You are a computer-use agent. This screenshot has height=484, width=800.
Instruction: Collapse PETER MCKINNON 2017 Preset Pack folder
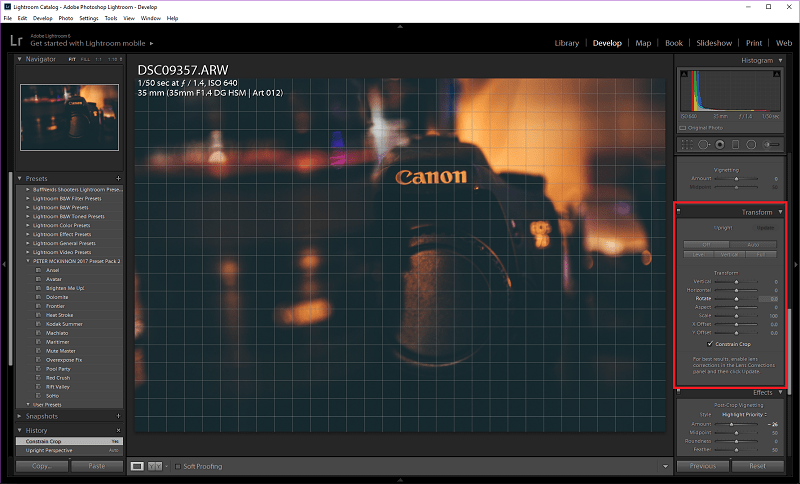(28, 261)
